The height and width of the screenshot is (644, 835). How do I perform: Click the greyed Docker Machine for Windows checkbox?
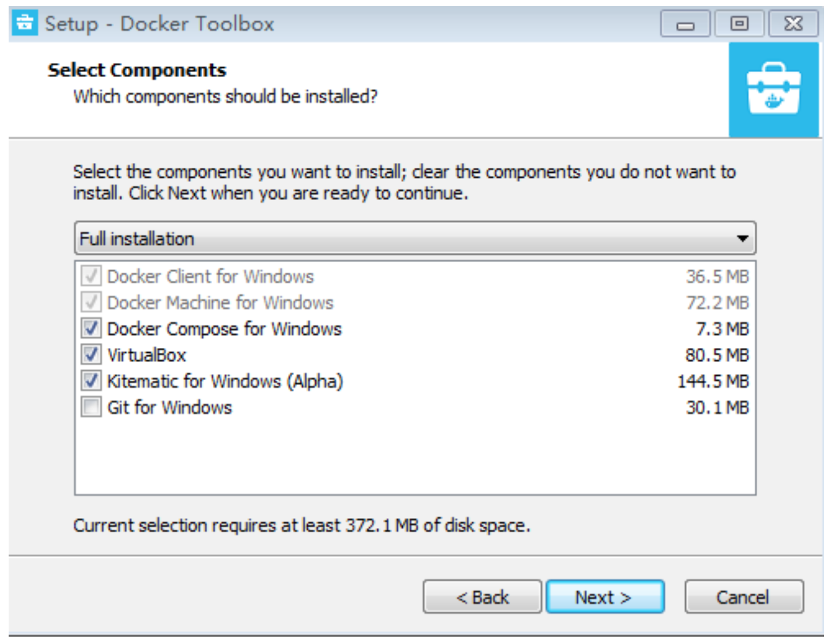coord(91,303)
